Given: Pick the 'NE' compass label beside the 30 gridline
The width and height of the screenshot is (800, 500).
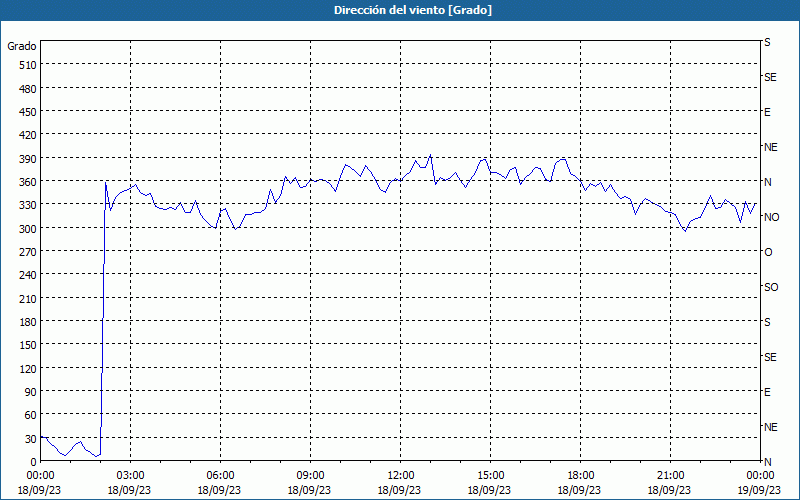Looking at the screenshot, I should coord(770,427).
